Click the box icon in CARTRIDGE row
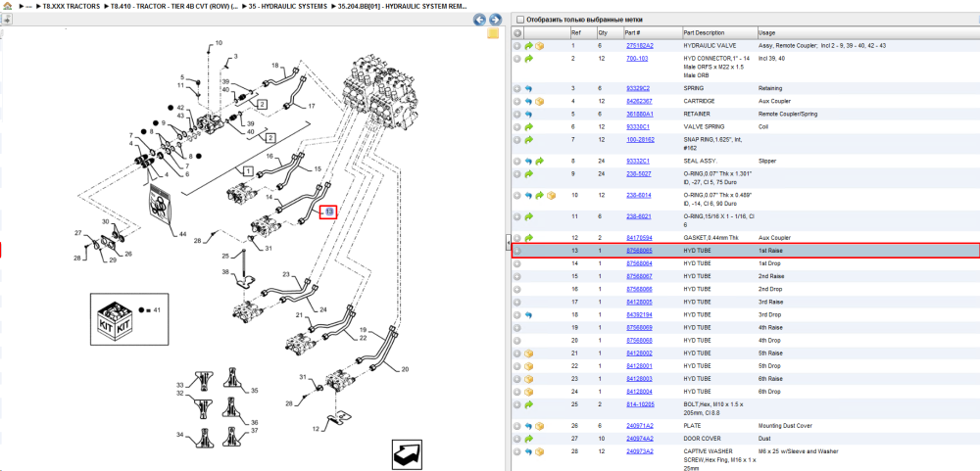Viewport: 980px width, 471px height. (539, 101)
